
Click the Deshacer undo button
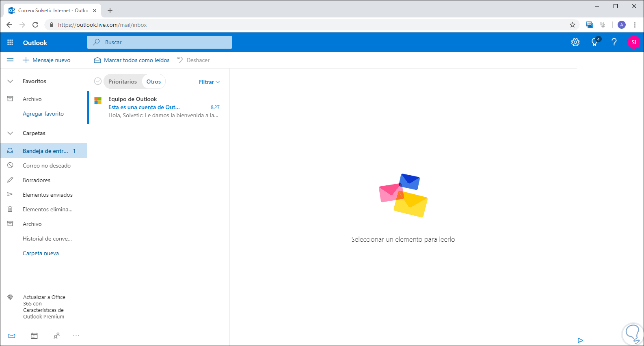click(194, 60)
